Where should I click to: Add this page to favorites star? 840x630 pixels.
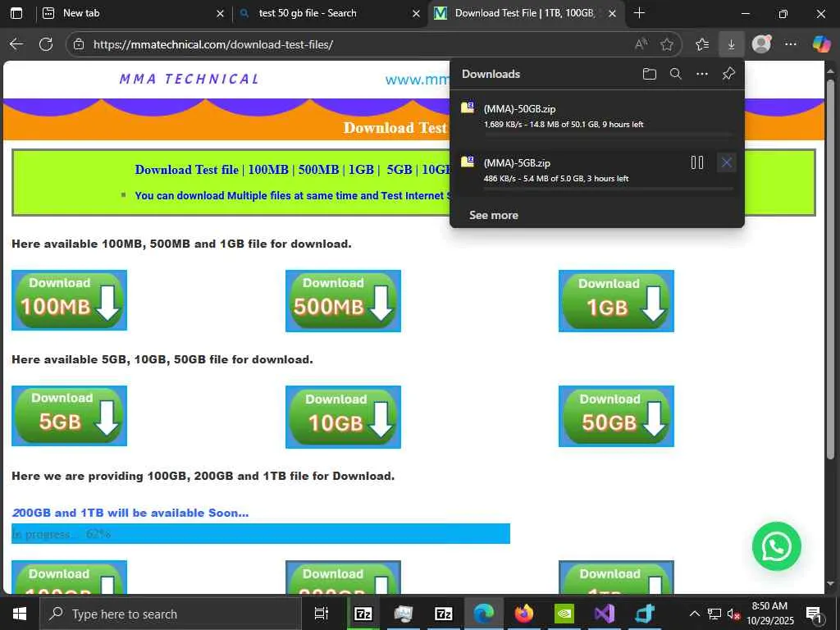pyautogui.click(x=666, y=44)
